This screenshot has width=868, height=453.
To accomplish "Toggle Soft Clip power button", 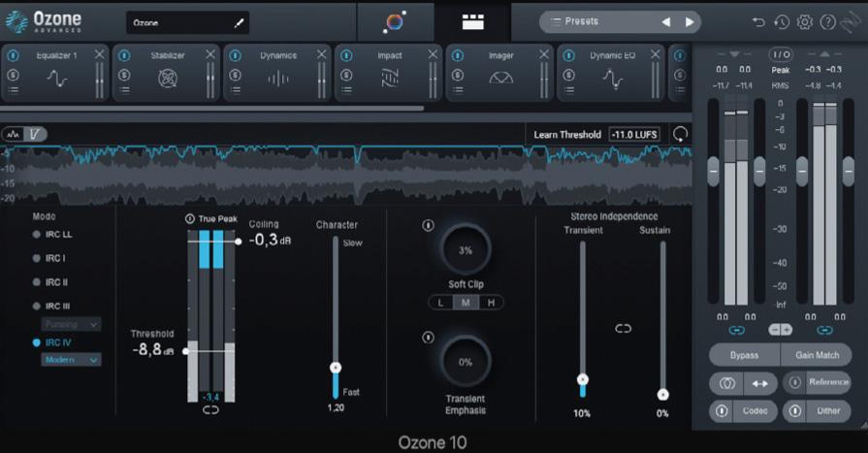I will click(x=428, y=225).
